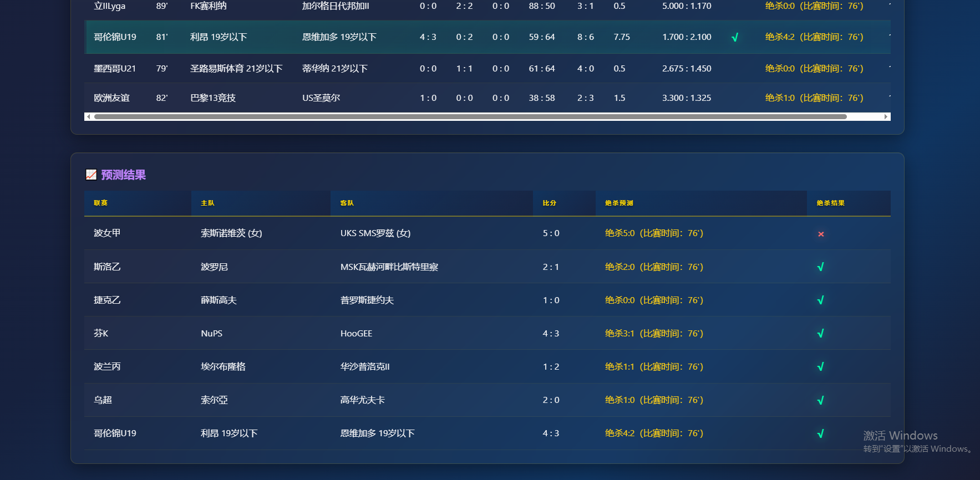Click the check in 预测结果 table's 哥伦锦U19 row
This screenshot has width=980, height=480.
(821, 433)
